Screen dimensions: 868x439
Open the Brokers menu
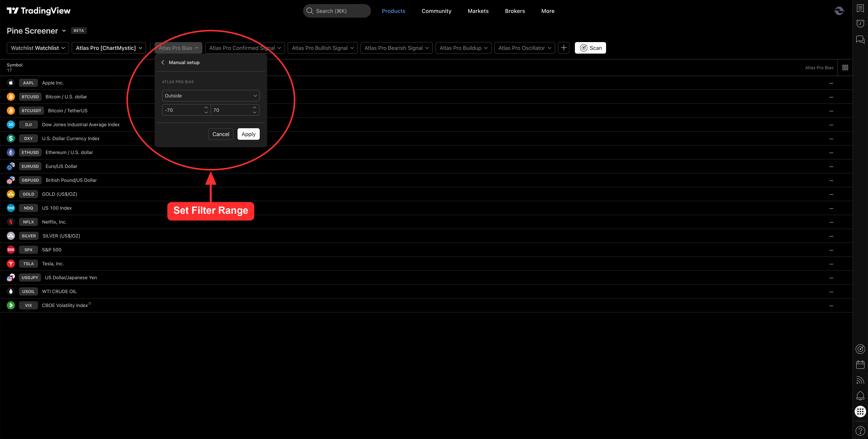pos(515,11)
